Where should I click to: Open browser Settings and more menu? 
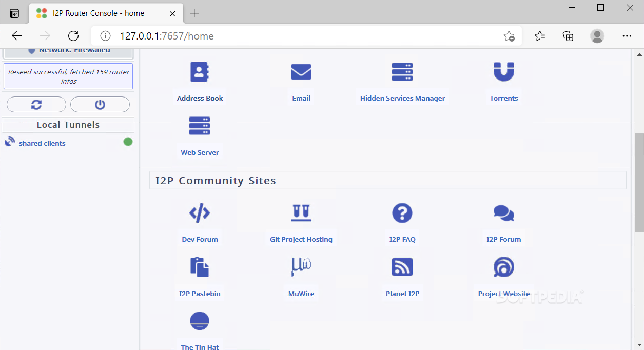coord(627,36)
